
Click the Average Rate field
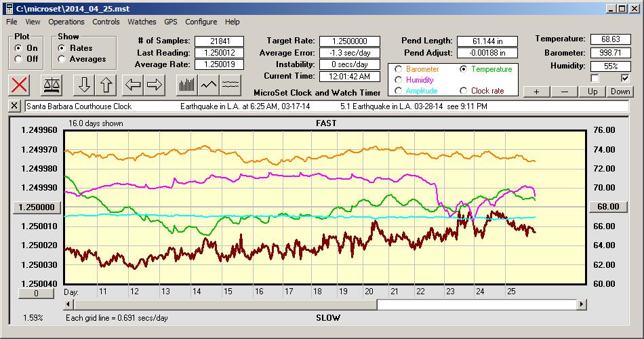[x=220, y=64]
